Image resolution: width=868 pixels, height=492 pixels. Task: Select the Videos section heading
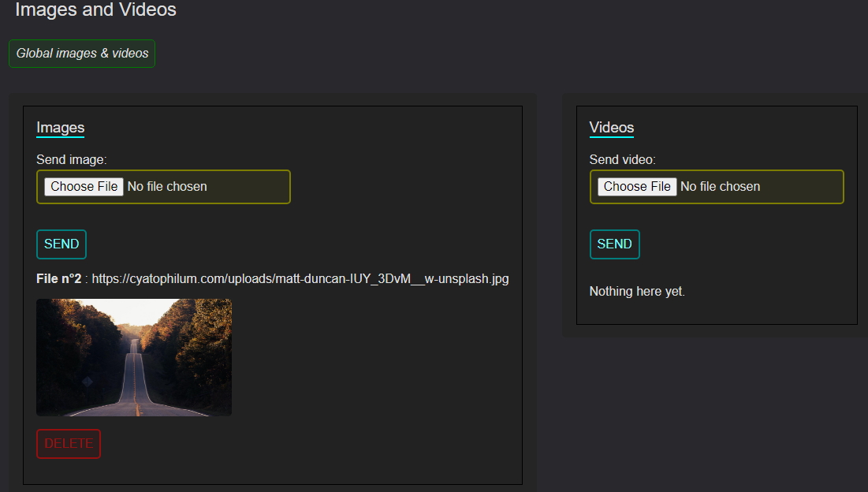click(x=611, y=128)
